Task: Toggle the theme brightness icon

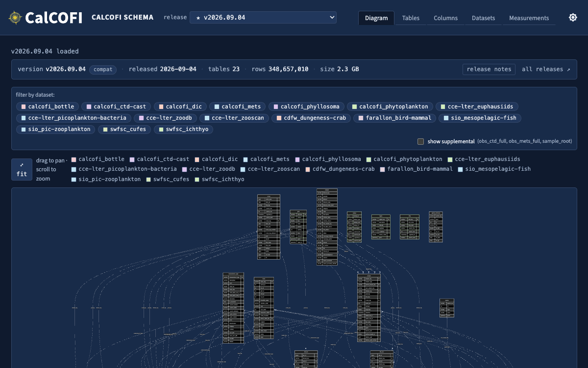Action: 573,18
